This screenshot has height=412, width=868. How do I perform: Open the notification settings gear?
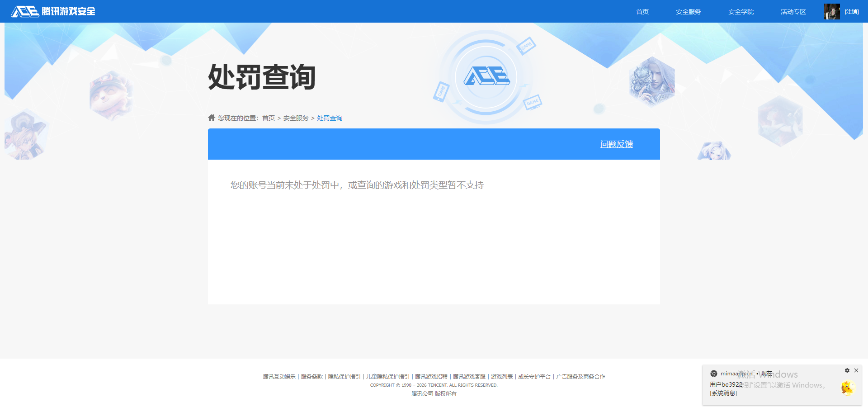tap(847, 370)
